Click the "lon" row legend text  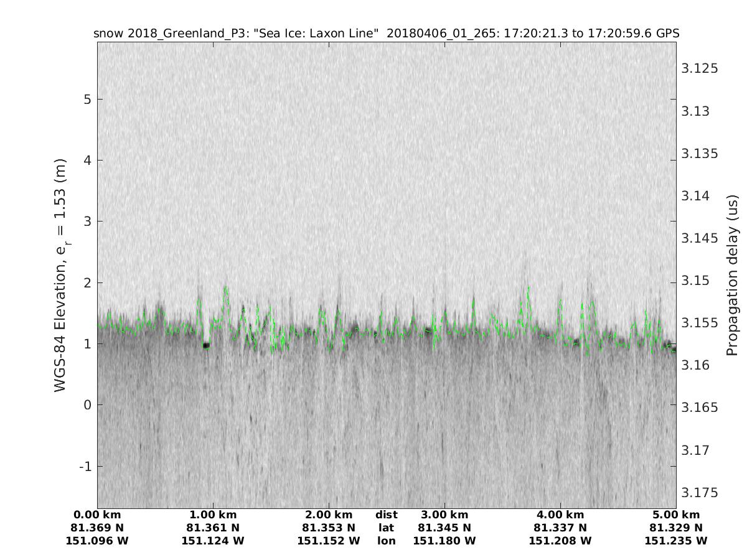387,541
